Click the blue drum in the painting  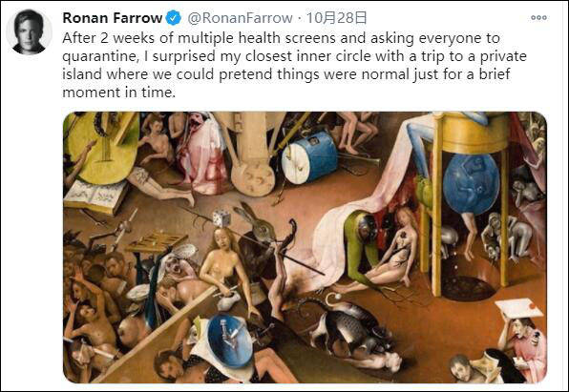pyautogui.click(x=310, y=157)
